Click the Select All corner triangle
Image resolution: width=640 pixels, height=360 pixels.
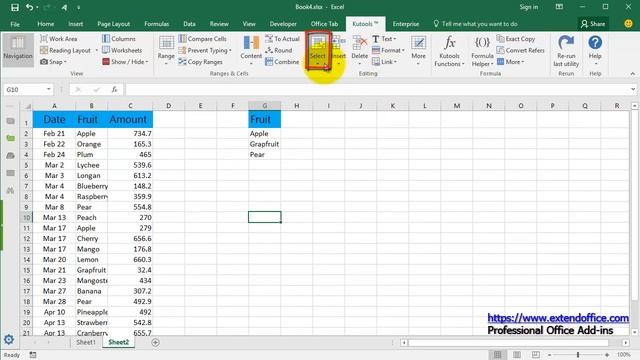pyautogui.click(x=27, y=106)
